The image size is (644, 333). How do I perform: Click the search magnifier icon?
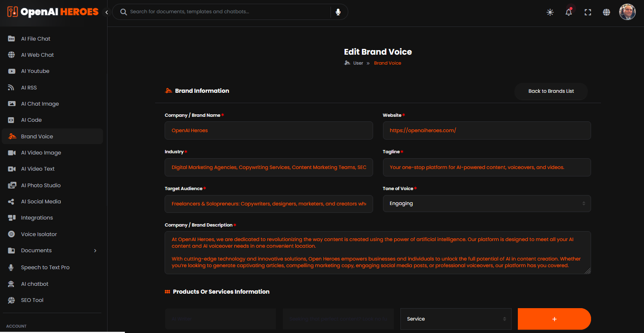[x=123, y=12]
